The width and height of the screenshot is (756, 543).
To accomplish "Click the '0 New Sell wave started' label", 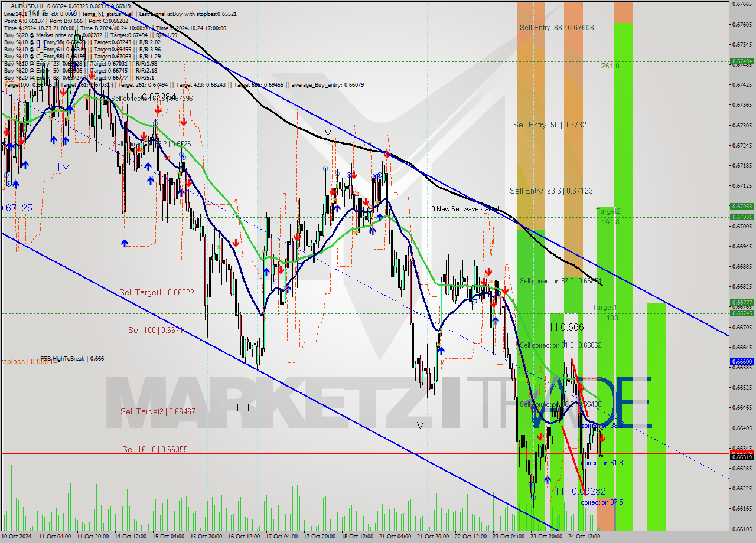I will point(465,209).
